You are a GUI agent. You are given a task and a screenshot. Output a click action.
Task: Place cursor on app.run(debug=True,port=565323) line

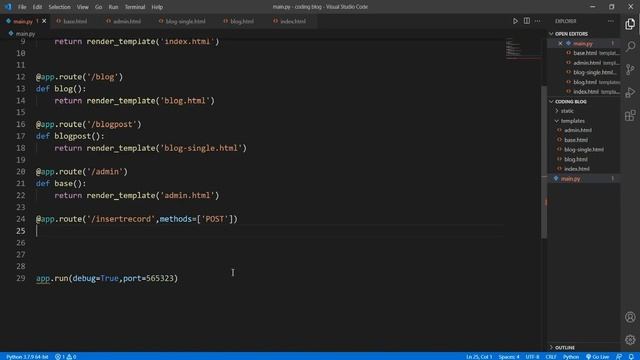coord(107,278)
